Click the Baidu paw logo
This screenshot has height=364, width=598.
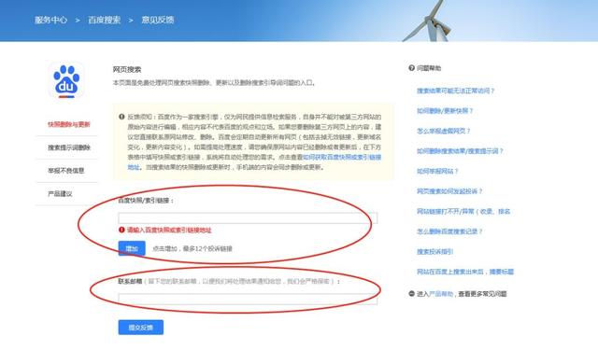66,80
